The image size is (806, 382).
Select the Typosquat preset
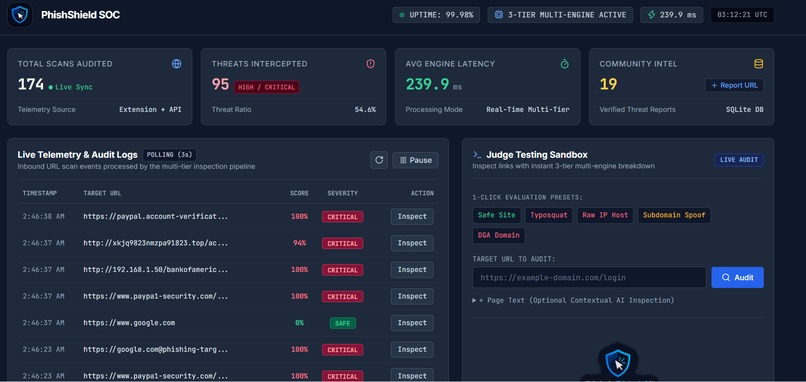(x=549, y=215)
